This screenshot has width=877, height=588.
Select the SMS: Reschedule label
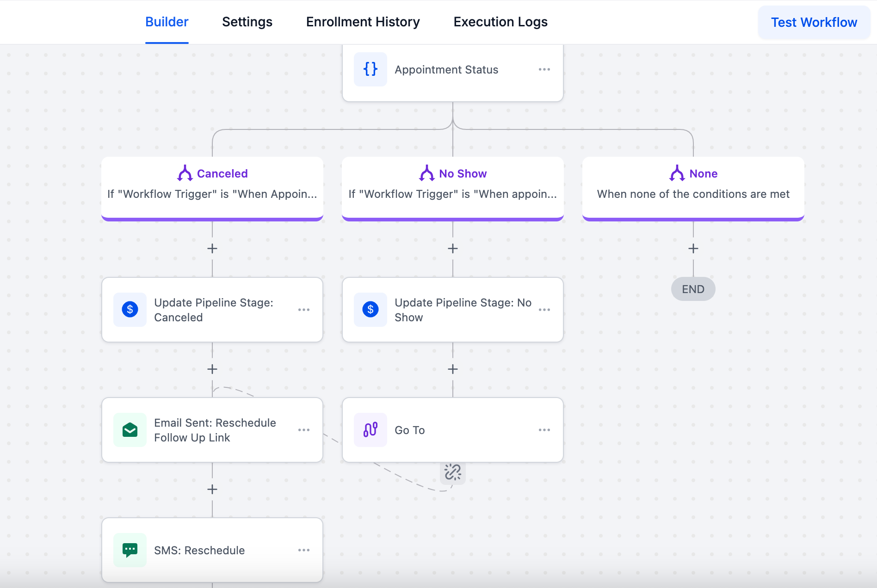tap(199, 550)
